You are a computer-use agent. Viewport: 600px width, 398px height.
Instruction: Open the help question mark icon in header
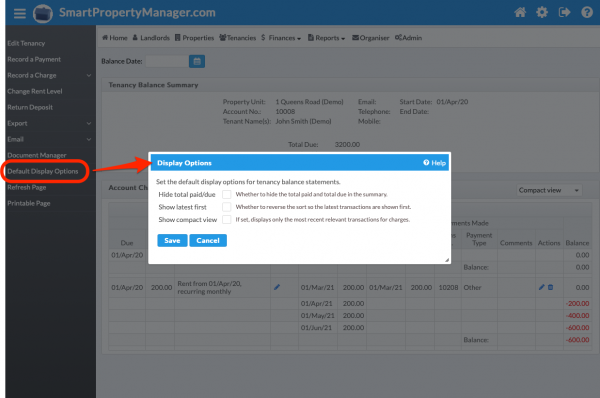coord(587,13)
